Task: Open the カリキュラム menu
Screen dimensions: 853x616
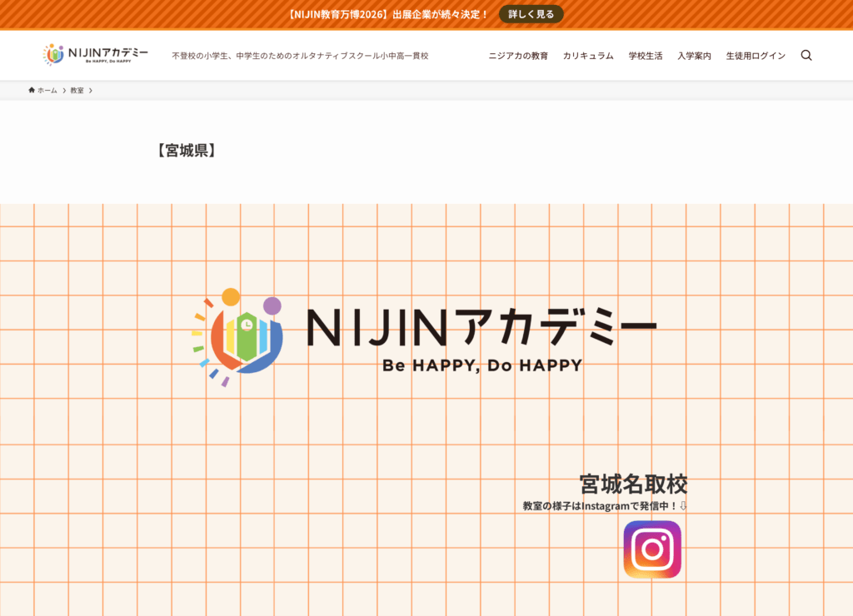Action: tap(588, 56)
